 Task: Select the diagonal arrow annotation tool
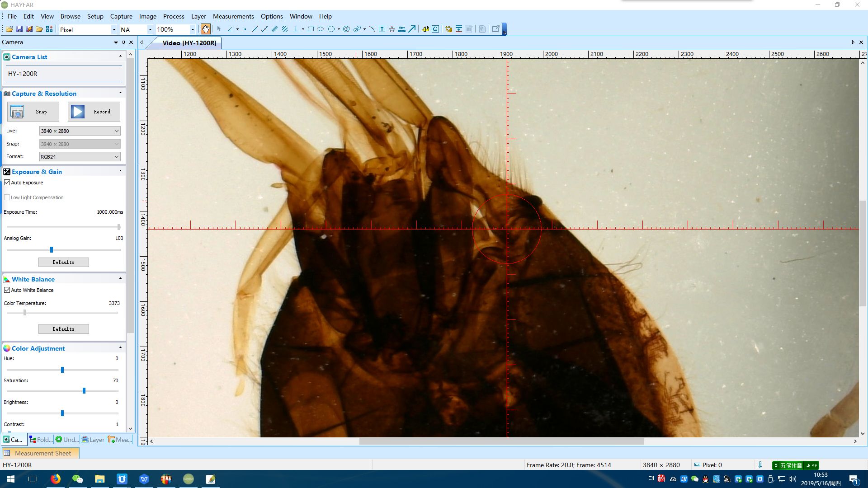[x=412, y=29]
